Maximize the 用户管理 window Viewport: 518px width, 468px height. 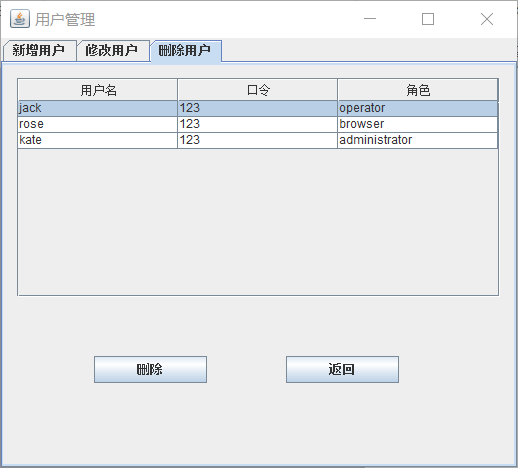tap(428, 19)
